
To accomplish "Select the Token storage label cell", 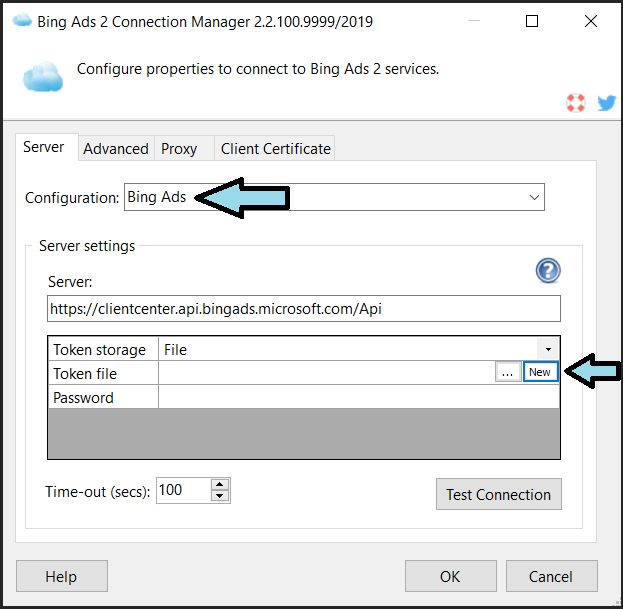I will tap(103, 349).
